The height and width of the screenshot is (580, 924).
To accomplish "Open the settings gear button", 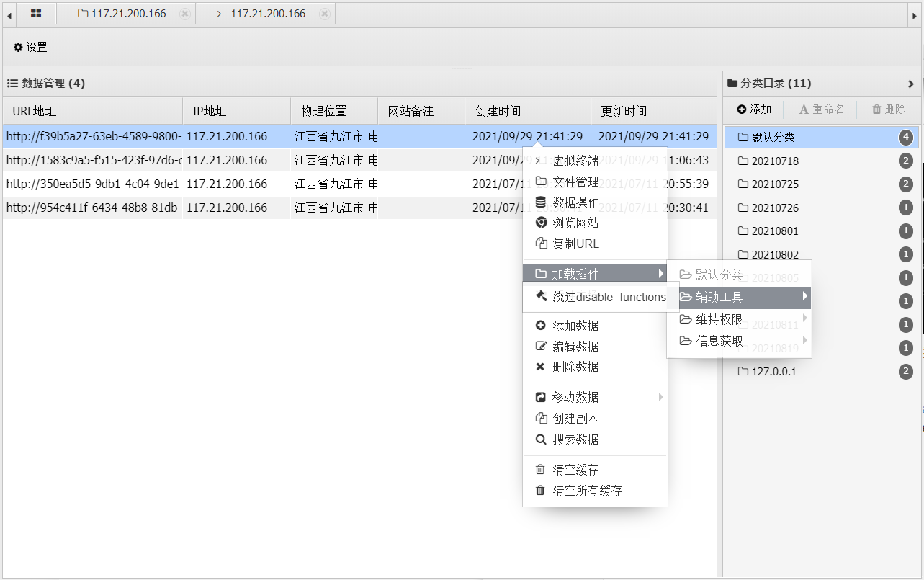I will (30, 48).
